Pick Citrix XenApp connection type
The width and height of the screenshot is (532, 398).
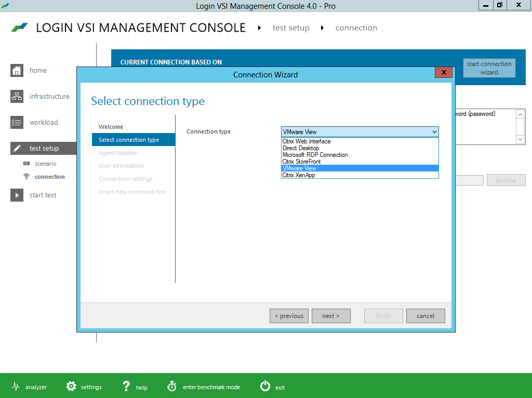[298, 175]
